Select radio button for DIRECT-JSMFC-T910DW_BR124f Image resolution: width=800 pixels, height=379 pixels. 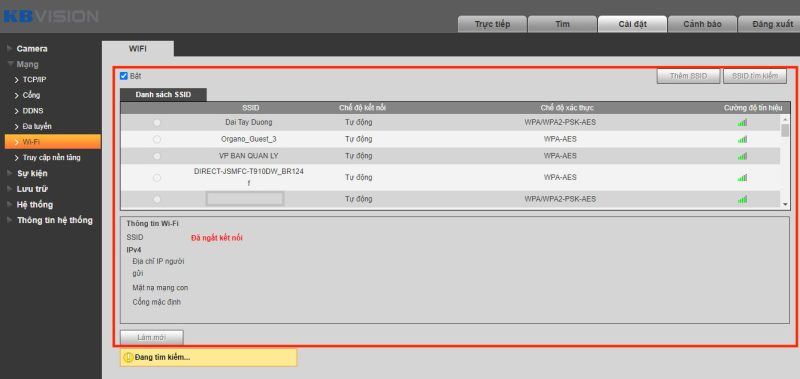157,178
